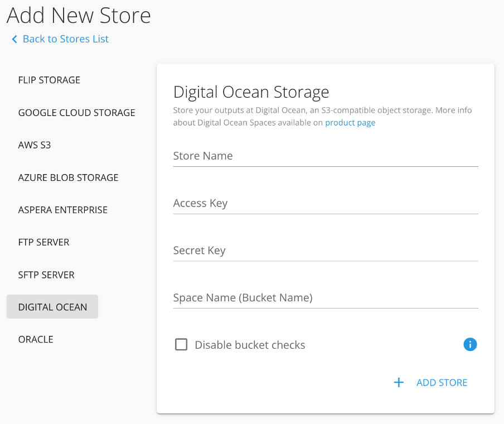Screen dimensions: 504x424
Task: Select the Digital Ocean sidebar item
Action: [52, 307]
